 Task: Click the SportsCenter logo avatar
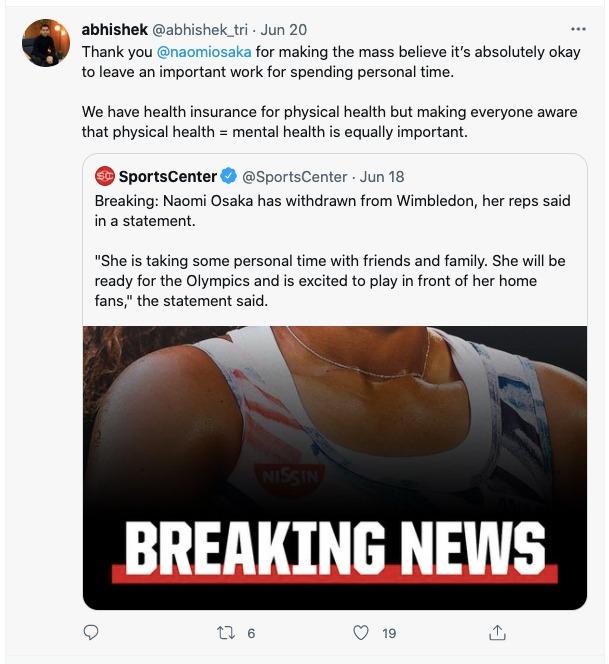(x=105, y=176)
